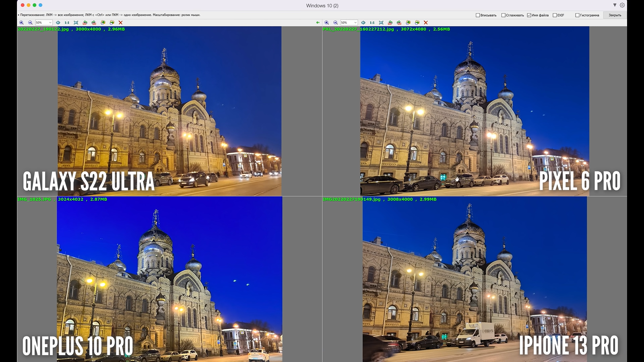
Task: Open the title bar triangle dropdown
Action: click(x=615, y=5)
